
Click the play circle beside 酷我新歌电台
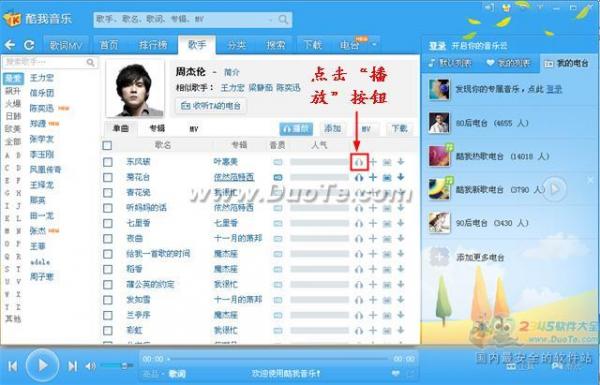click(x=554, y=189)
